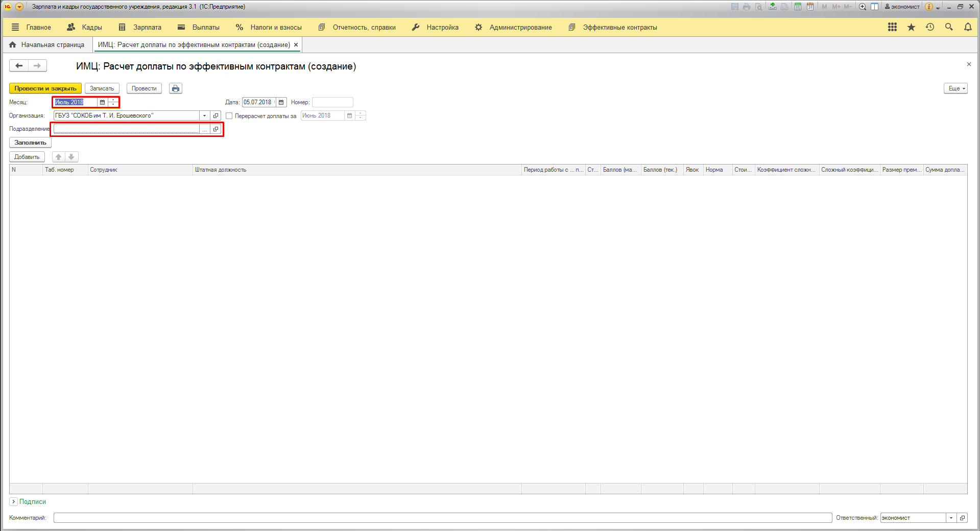Viewport: 980px width, 531px height.
Task: Expand the Организация dropdown list
Action: pos(204,116)
